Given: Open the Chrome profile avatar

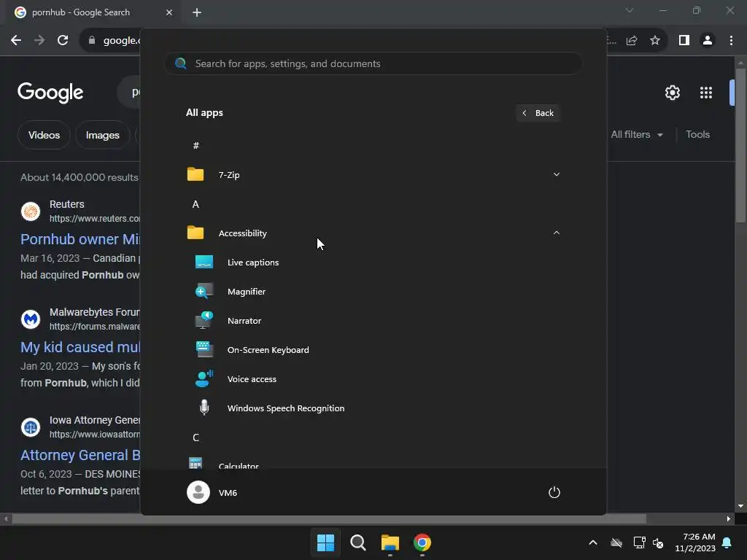Looking at the screenshot, I should 708,41.
